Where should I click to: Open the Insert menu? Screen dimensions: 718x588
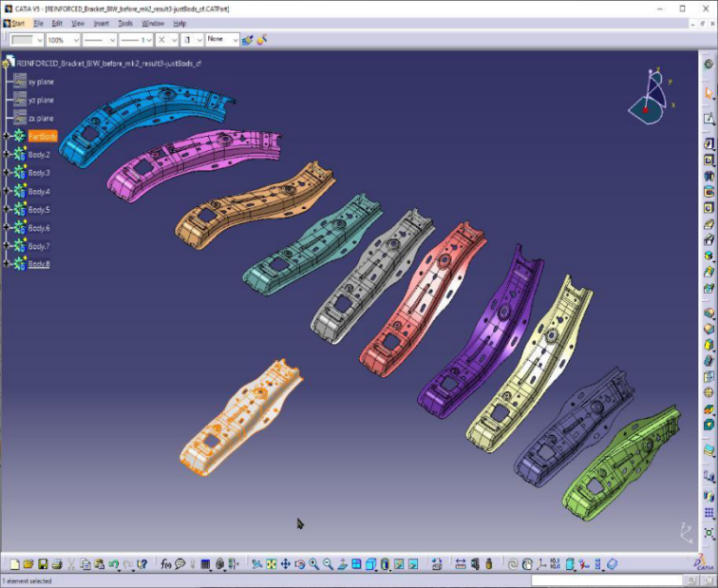point(101,23)
